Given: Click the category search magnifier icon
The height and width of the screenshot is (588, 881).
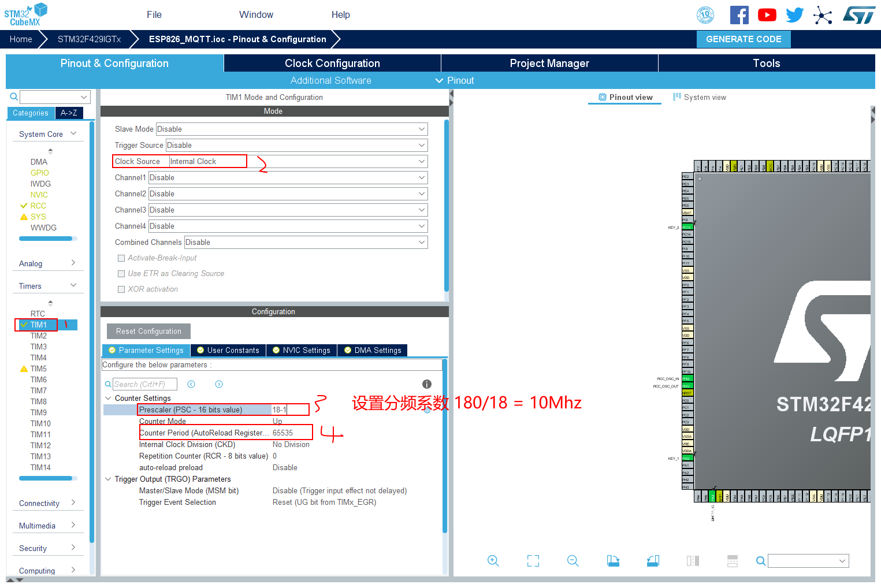Looking at the screenshot, I should tap(14, 96).
